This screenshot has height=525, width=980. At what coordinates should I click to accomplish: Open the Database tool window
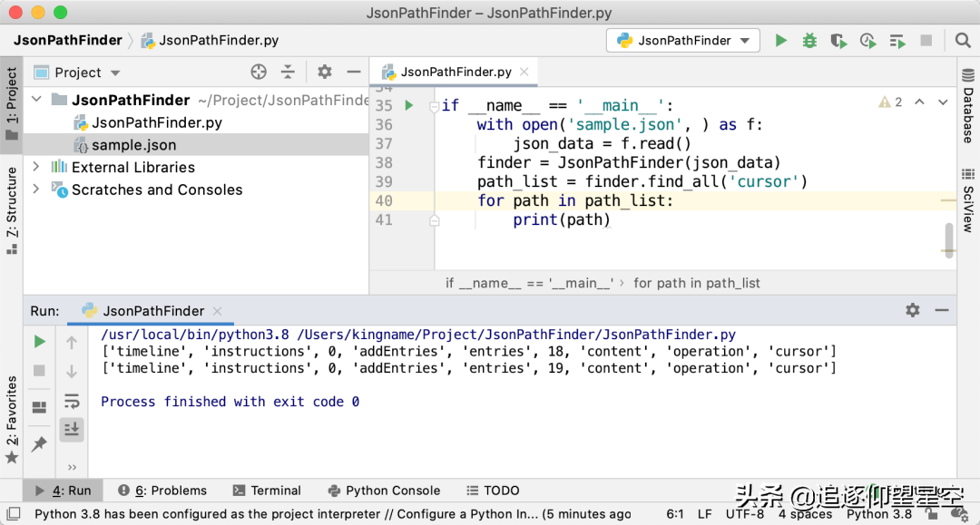point(968,105)
